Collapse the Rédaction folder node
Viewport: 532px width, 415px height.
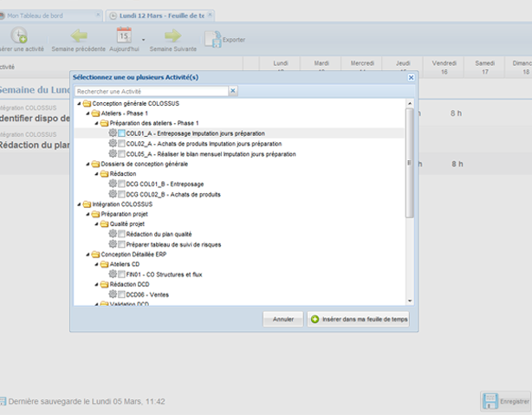(x=96, y=174)
